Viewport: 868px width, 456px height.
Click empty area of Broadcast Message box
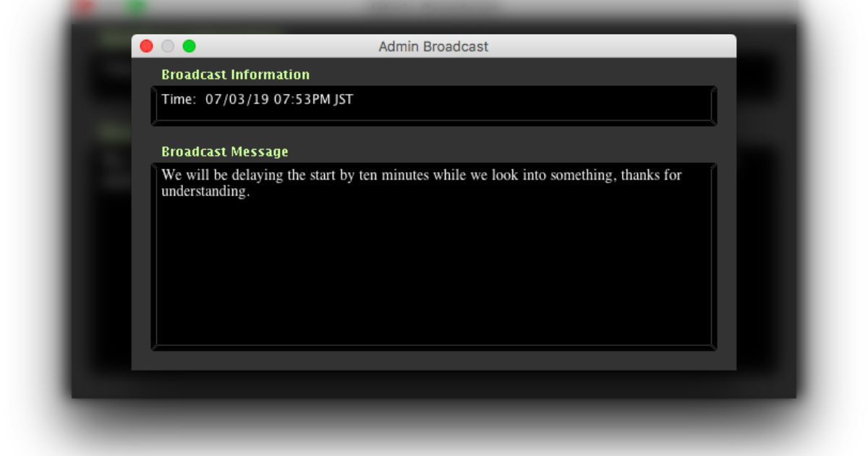click(434, 275)
